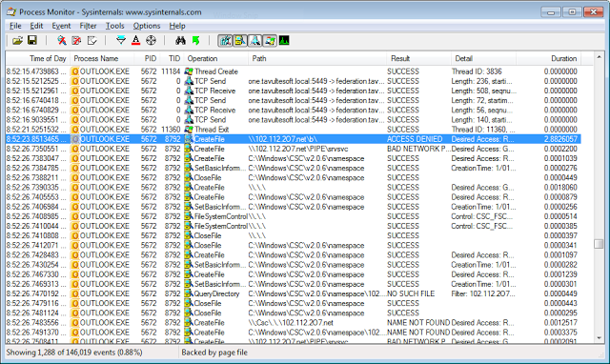This screenshot has width=610, height=364.
Task: Toggle the Autoscroll toolbar button
Action: coord(76,40)
